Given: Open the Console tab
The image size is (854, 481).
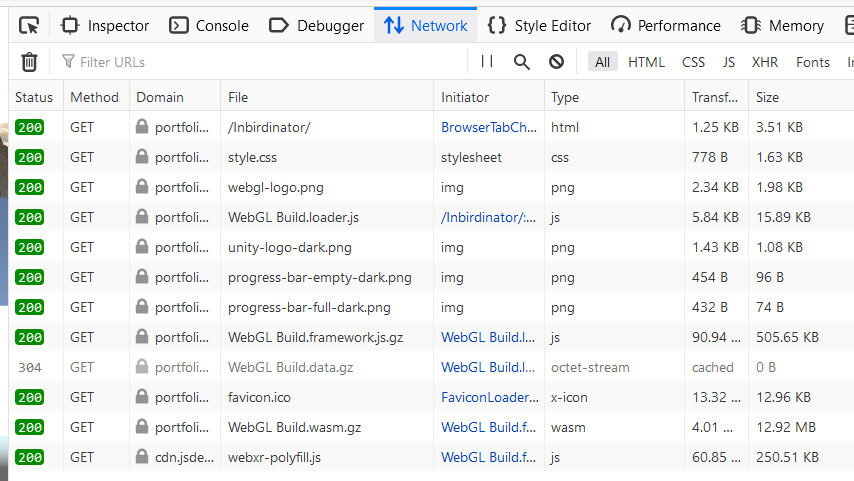Looking at the screenshot, I should click(x=209, y=26).
